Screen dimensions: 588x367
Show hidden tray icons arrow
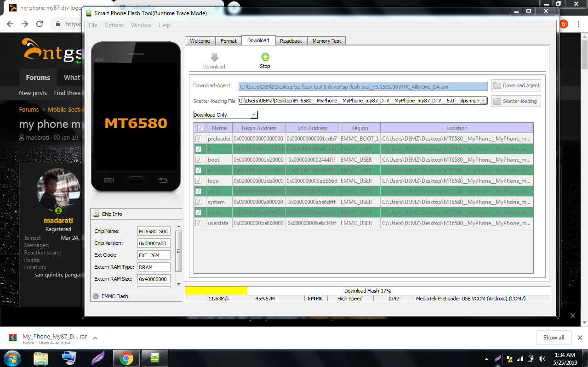486,359
